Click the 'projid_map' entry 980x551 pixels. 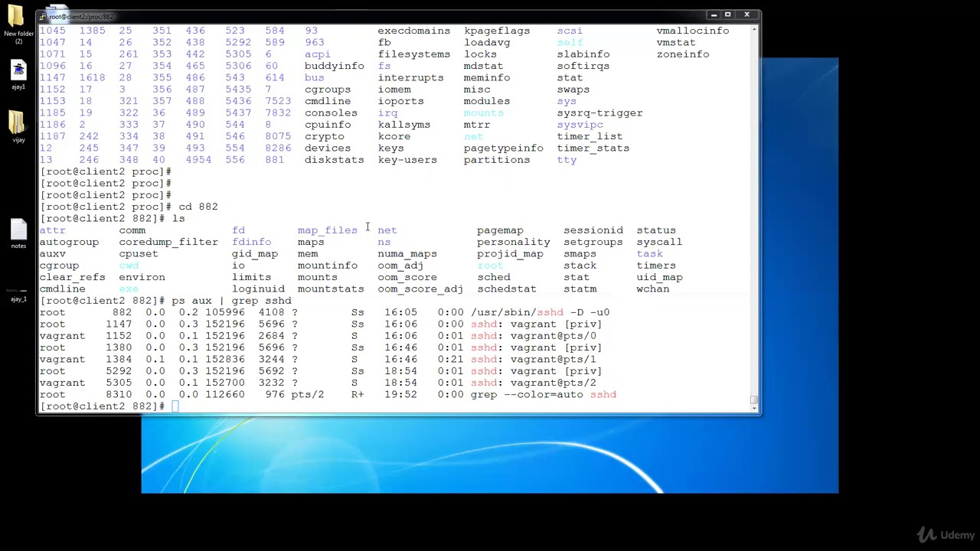[x=510, y=253]
